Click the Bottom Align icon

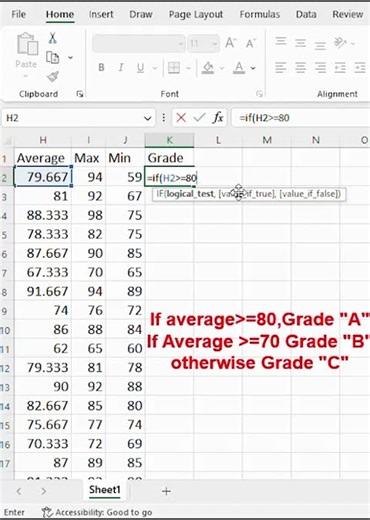[320, 45]
